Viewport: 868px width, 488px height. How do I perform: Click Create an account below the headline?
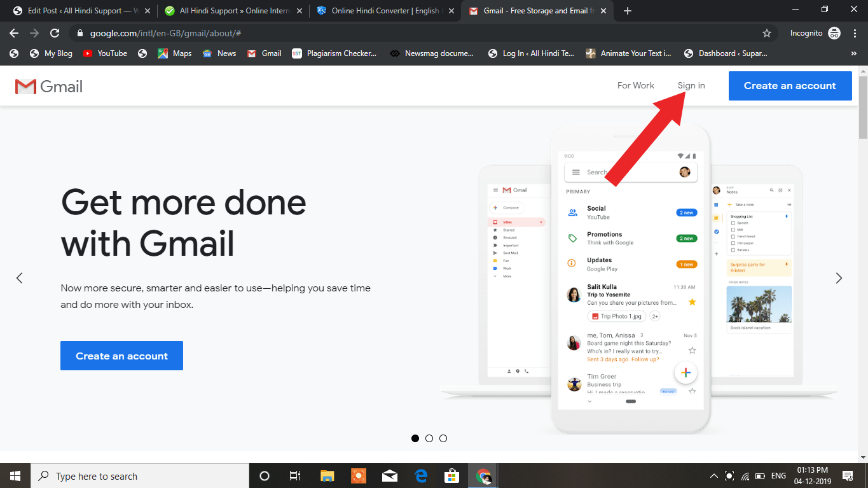pos(121,356)
